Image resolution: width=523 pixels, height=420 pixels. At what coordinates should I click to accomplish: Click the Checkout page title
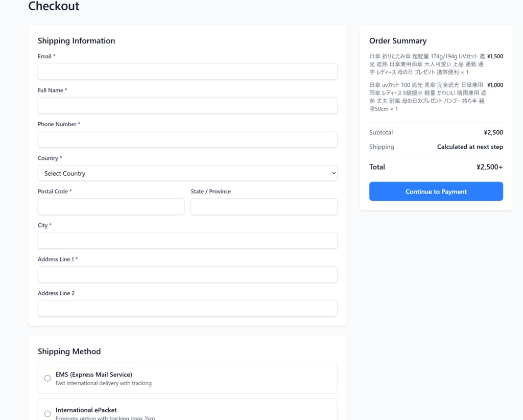click(x=54, y=7)
